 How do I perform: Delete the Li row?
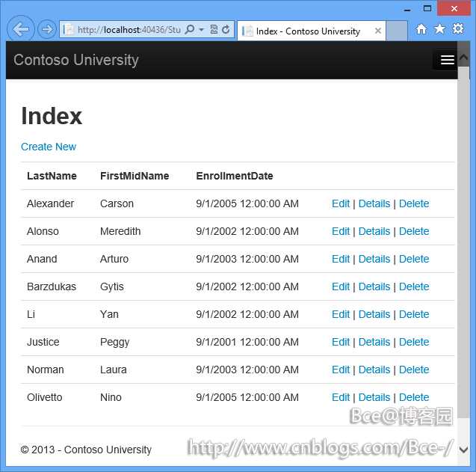pyautogui.click(x=414, y=314)
